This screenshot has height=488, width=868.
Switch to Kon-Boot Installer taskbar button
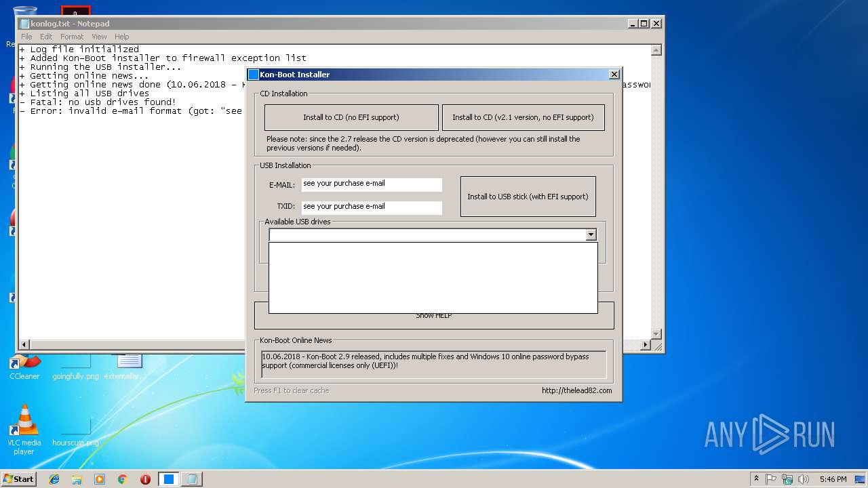pyautogui.click(x=169, y=479)
